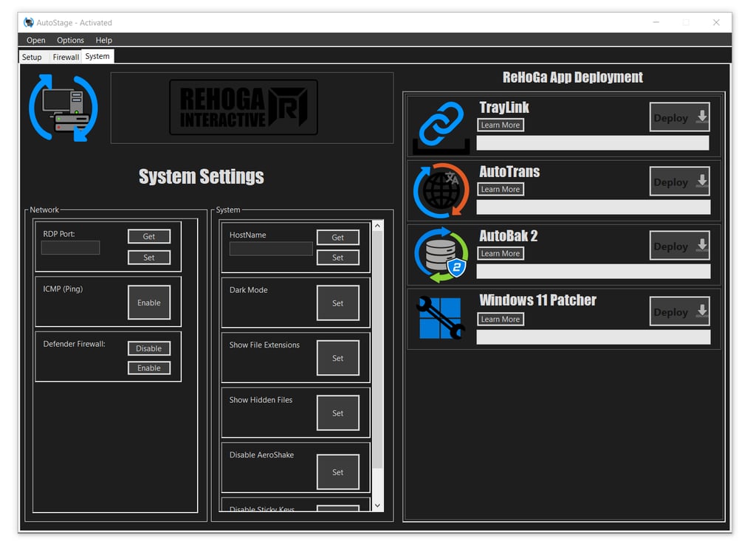Click the AutoStage title bar app icon
The height and width of the screenshot is (549, 756).
tap(29, 23)
